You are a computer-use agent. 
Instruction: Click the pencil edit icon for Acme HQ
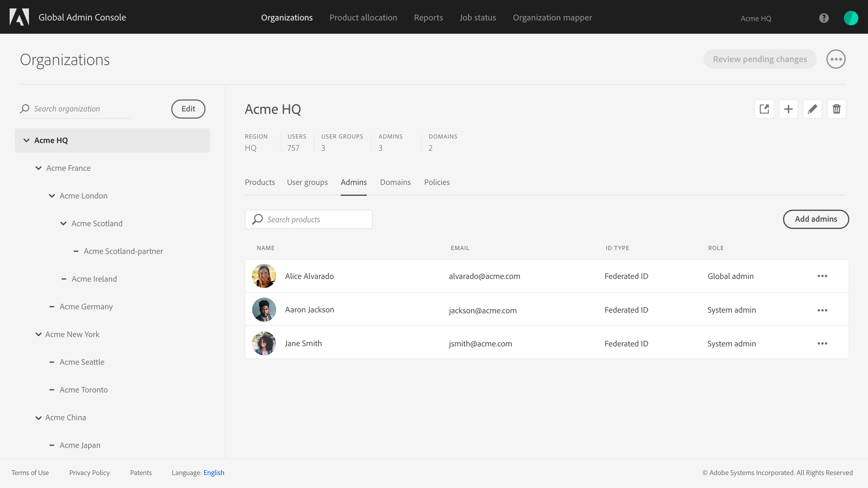pyautogui.click(x=813, y=109)
